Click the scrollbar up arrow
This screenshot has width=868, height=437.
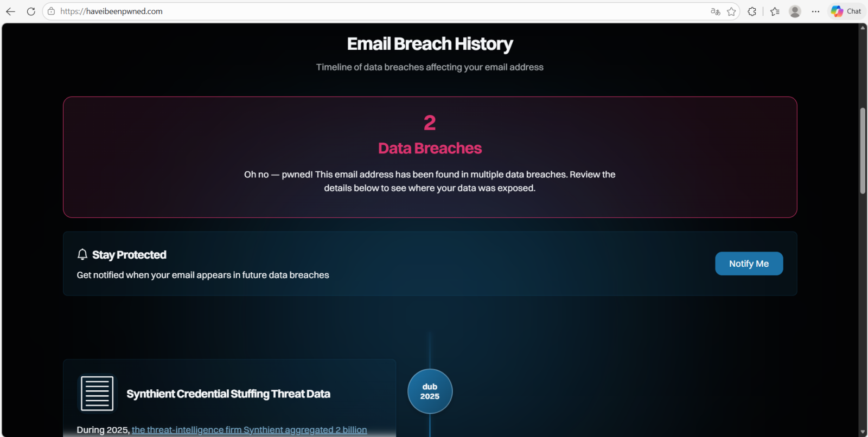click(863, 28)
